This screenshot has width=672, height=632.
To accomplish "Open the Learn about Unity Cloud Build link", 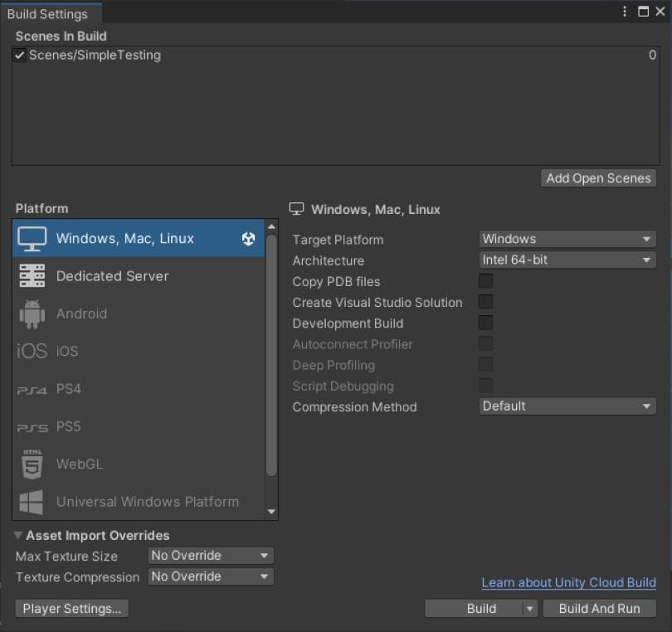I will point(568,582).
